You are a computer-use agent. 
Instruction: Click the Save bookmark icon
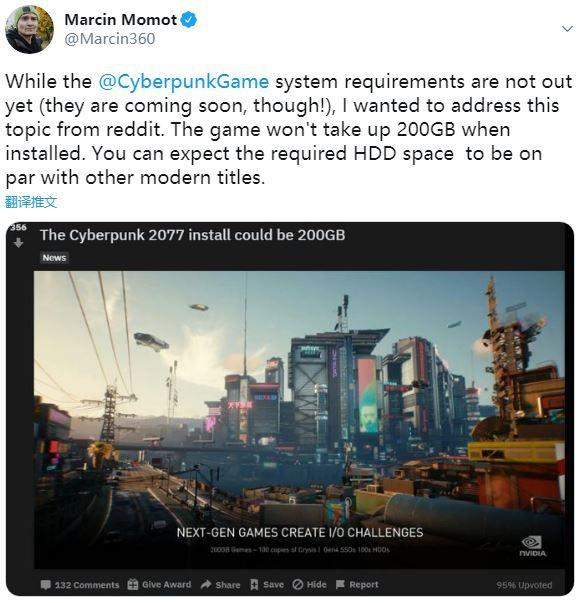[254, 585]
